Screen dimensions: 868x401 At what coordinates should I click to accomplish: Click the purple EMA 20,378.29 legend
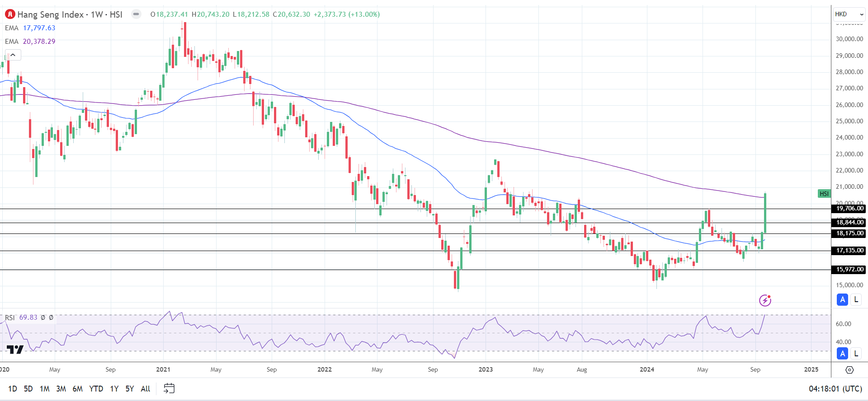30,42
